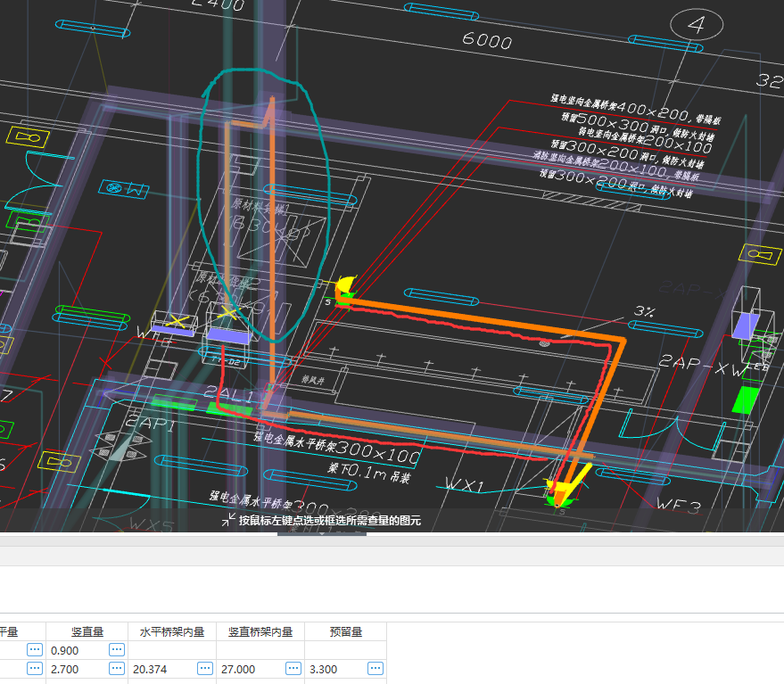Screen dimensions: 784x684
Task: Select the 3% slope annotation
Action: pyautogui.click(x=644, y=311)
